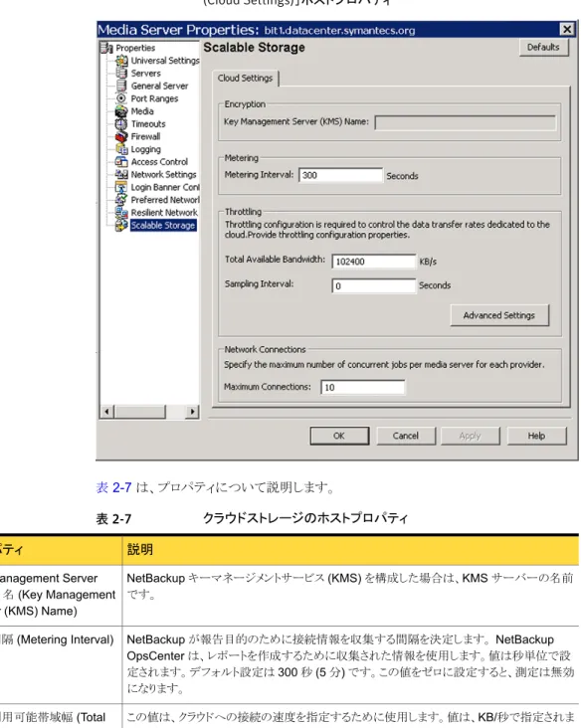The width and height of the screenshot is (581, 728).
Task: Click the 'Specify the maximum number' description
Action: click(x=384, y=364)
